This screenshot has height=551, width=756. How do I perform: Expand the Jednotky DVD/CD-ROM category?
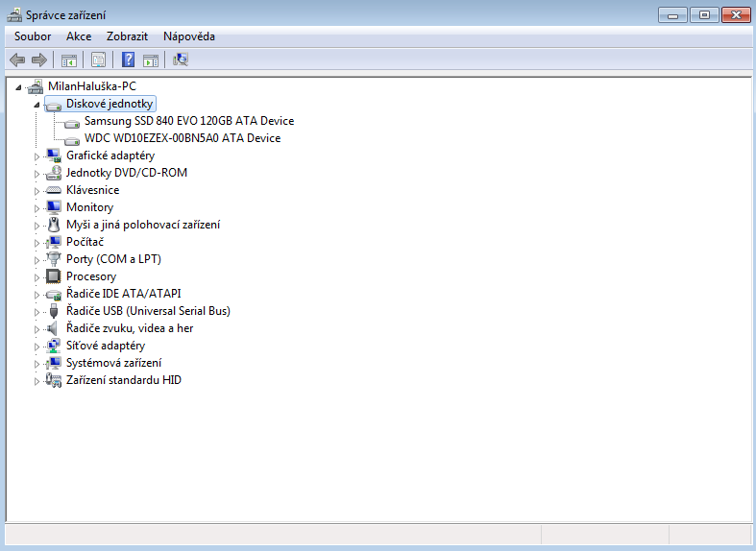pos(37,174)
